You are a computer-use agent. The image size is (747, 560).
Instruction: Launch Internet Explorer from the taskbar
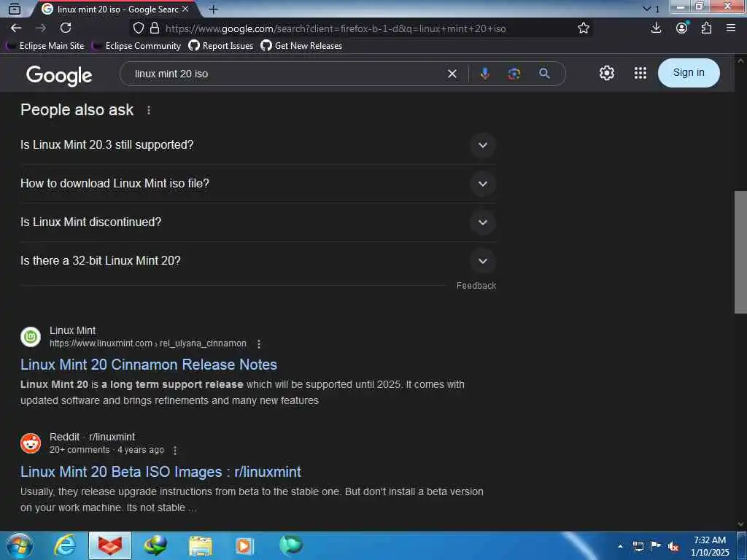point(64,545)
